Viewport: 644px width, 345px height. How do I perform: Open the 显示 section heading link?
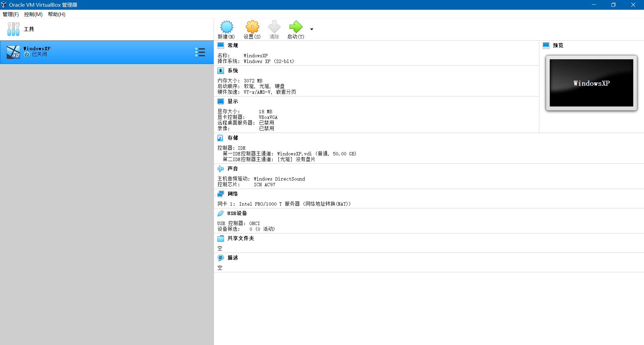[x=233, y=101]
